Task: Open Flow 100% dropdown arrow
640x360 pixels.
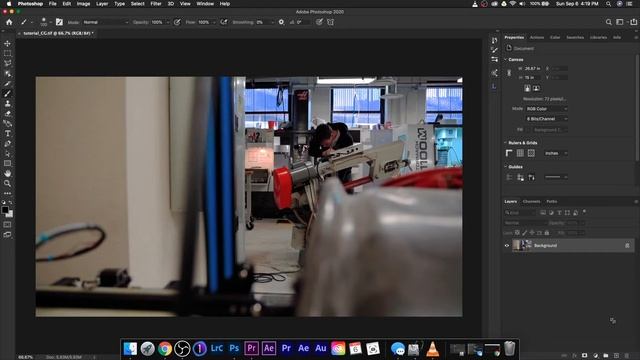Action: click(x=213, y=22)
